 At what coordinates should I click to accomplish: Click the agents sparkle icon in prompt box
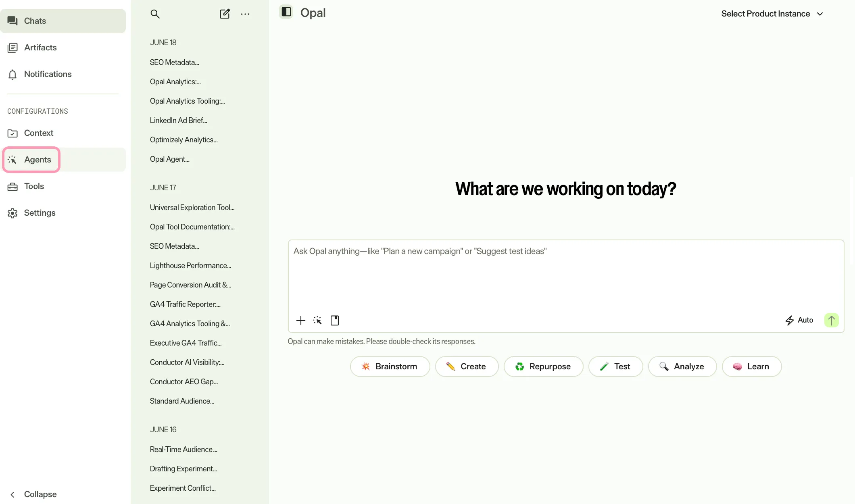click(x=317, y=321)
